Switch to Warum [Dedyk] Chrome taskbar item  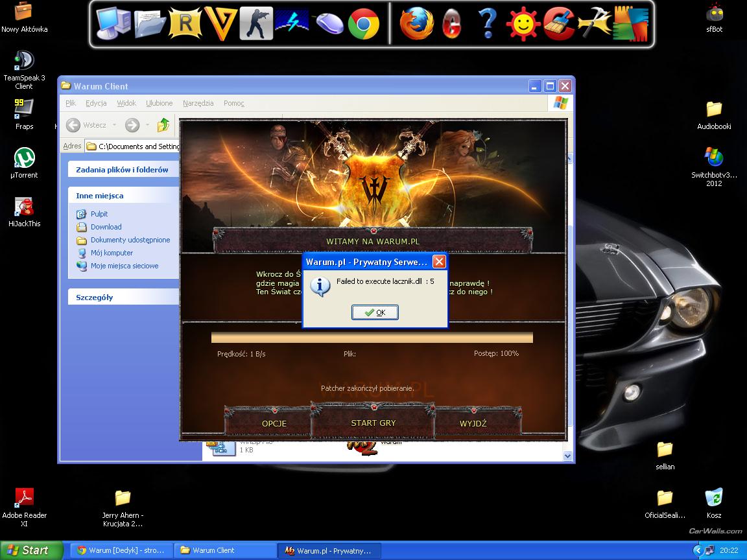(x=121, y=550)
